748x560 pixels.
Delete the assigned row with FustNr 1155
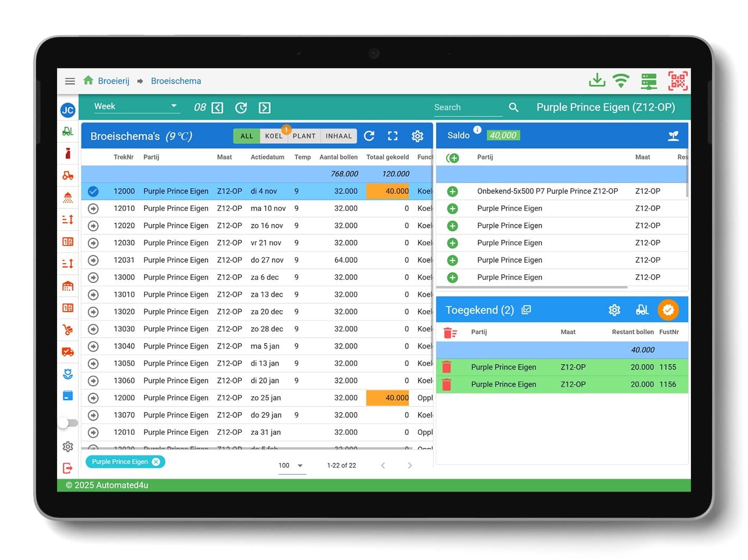click(446, 367)
